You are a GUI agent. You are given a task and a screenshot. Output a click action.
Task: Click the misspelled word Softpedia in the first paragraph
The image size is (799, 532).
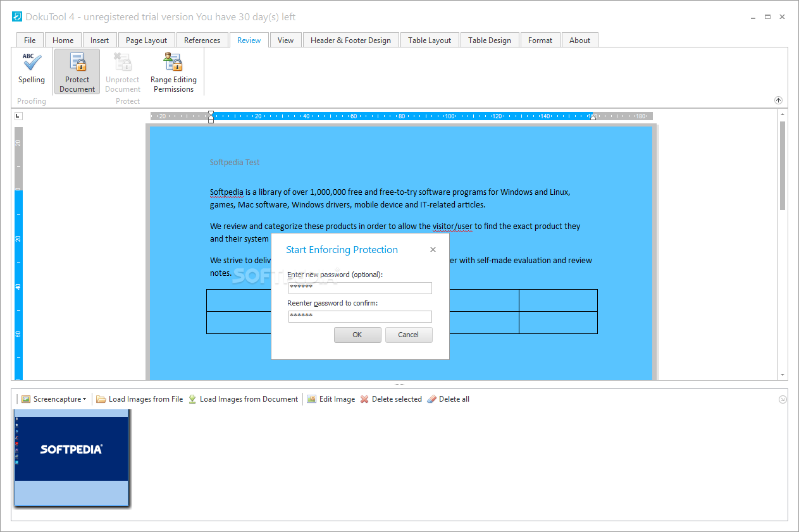tap(226, 192)
